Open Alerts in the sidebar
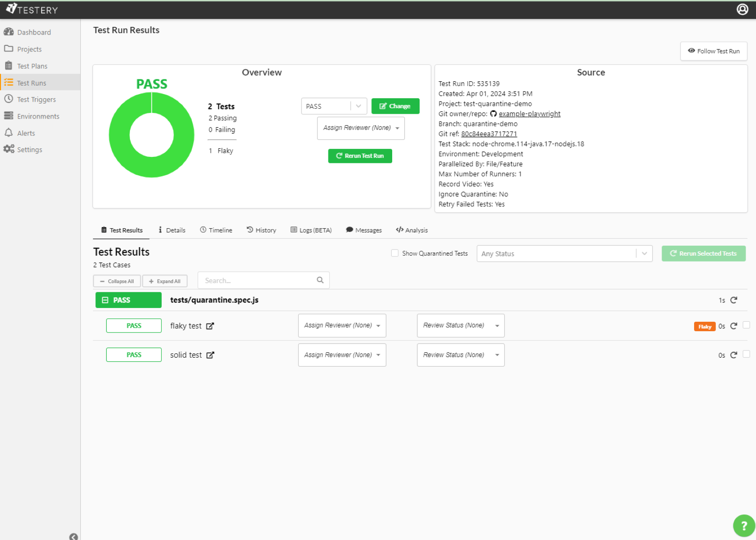The image size is (756, 540). pyautogui.click(x=26, y=133)
